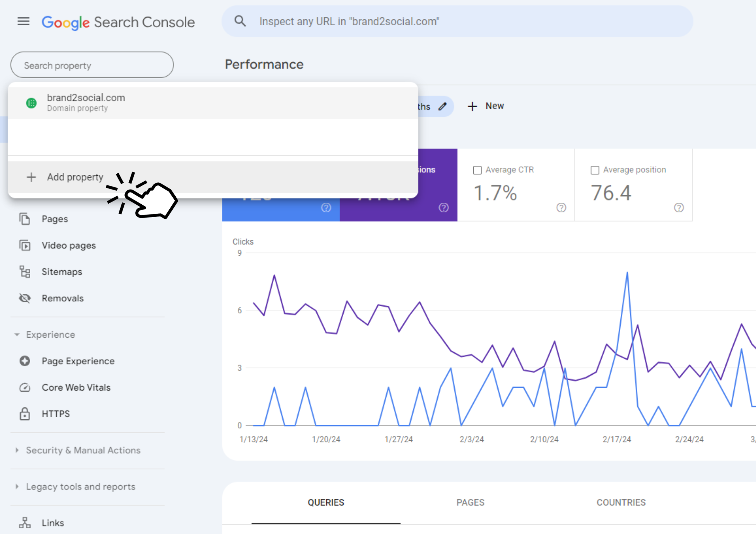Click the date filter pencil edit icon
The height and width of the screenshot is (534, 756).
coord(443,106)
